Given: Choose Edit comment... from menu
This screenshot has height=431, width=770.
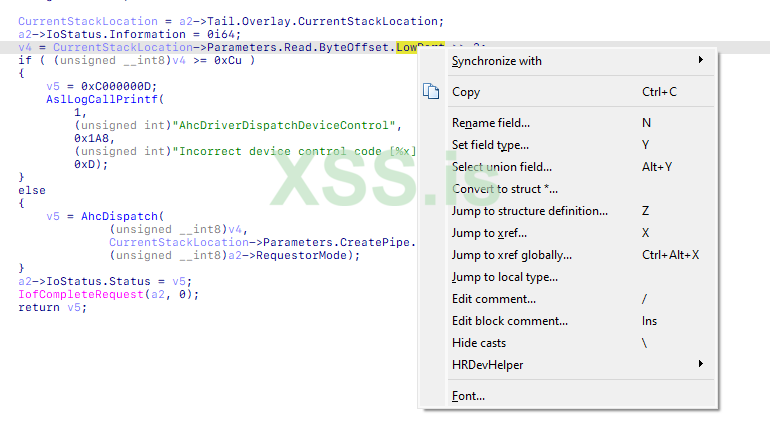Looking at the screenshot, I should click(x=494, y=299).
